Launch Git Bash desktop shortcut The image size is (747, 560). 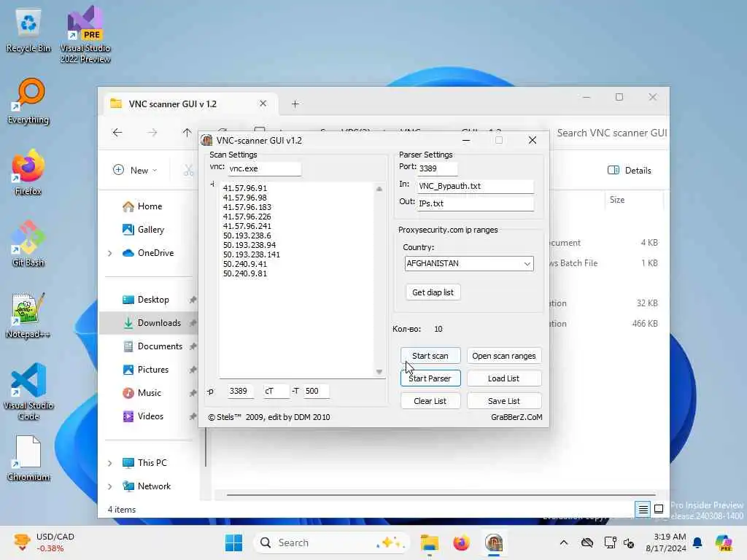tap(28, 244)
